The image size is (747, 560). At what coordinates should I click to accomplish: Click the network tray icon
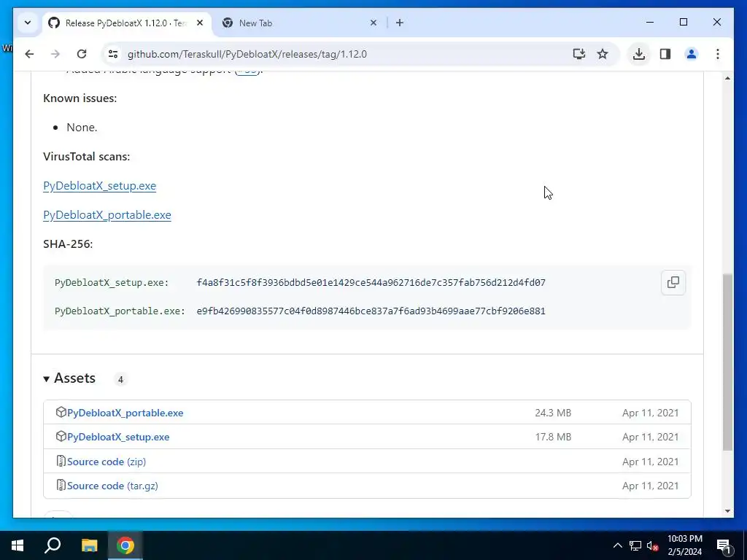point(635,545)
